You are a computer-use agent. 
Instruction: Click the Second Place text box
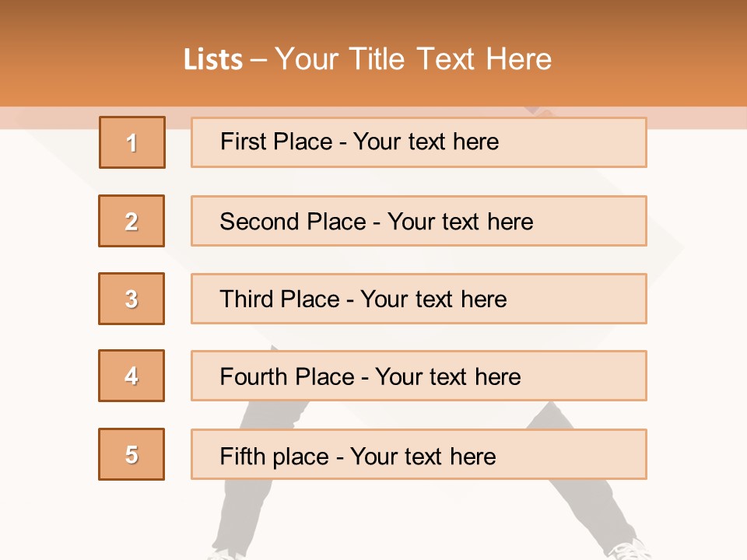(419, 221)
